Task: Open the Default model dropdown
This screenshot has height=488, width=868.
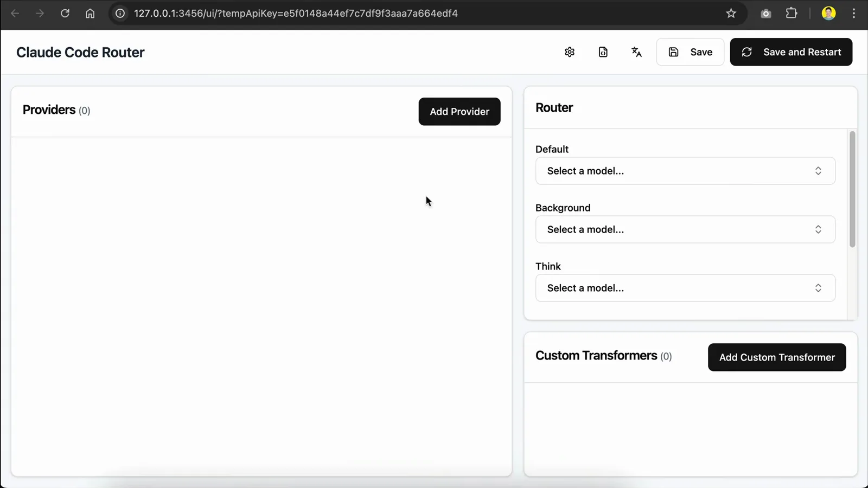Action: (x=685, y=171)
